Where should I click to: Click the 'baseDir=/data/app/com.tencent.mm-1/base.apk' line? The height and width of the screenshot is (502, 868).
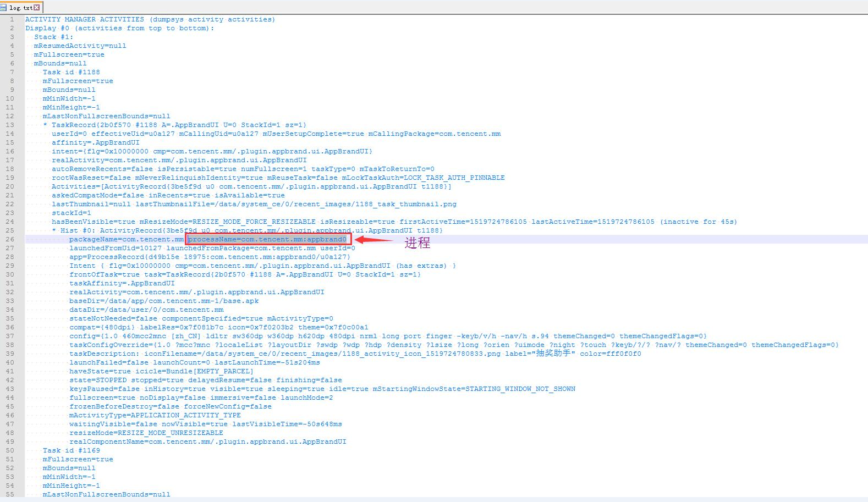pos(164,301)
